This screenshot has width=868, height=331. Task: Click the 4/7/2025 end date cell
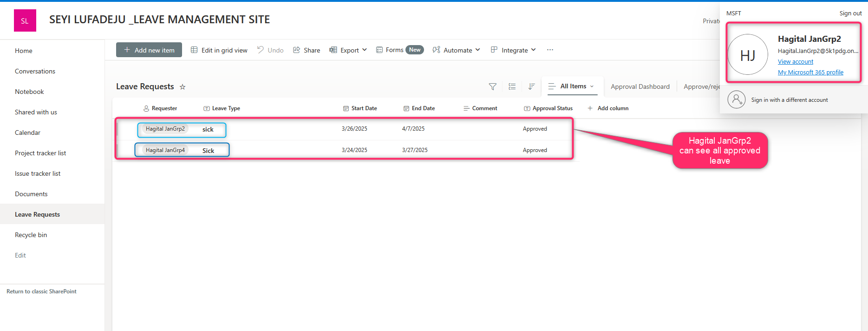413,129
